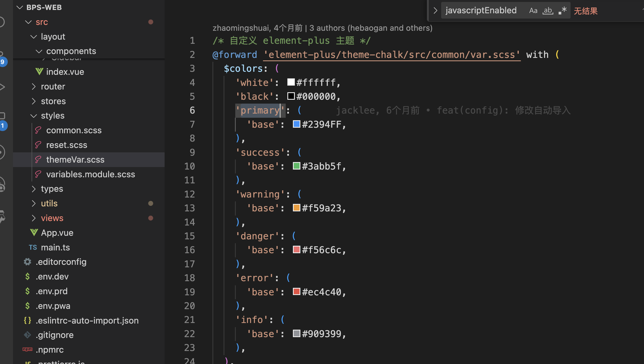Collapse the src folder
644x364 pixels.
42,22
